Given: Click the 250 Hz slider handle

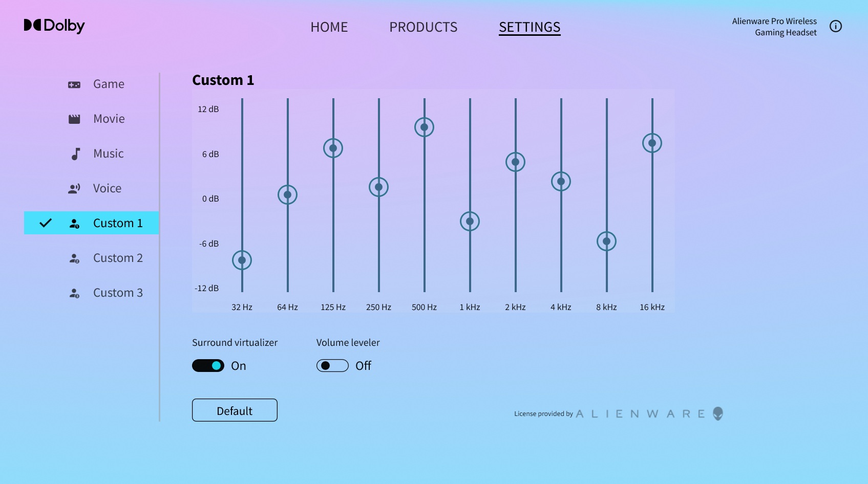Looking at the screenshot, I should point(378,187).
